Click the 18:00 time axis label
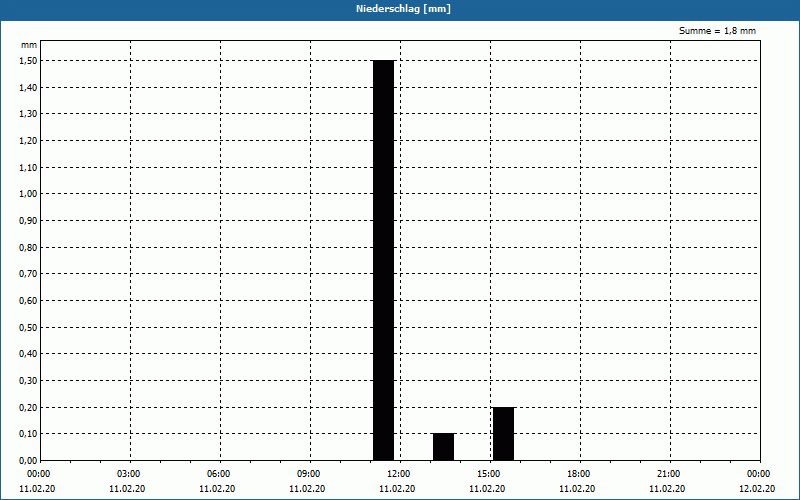This screenshot has width=800, height=500. [x=579, y=474]
